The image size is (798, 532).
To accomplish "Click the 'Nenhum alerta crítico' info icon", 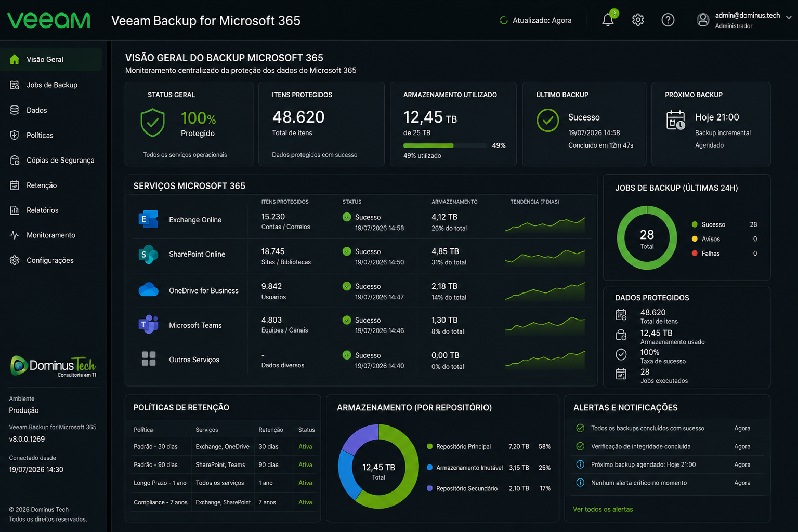I will (580, 483).
